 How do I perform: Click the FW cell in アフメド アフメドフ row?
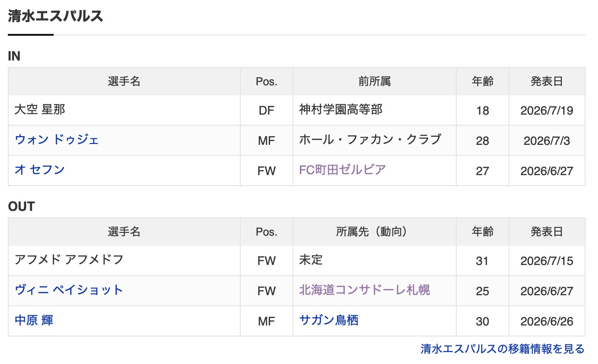pos(266,261)
